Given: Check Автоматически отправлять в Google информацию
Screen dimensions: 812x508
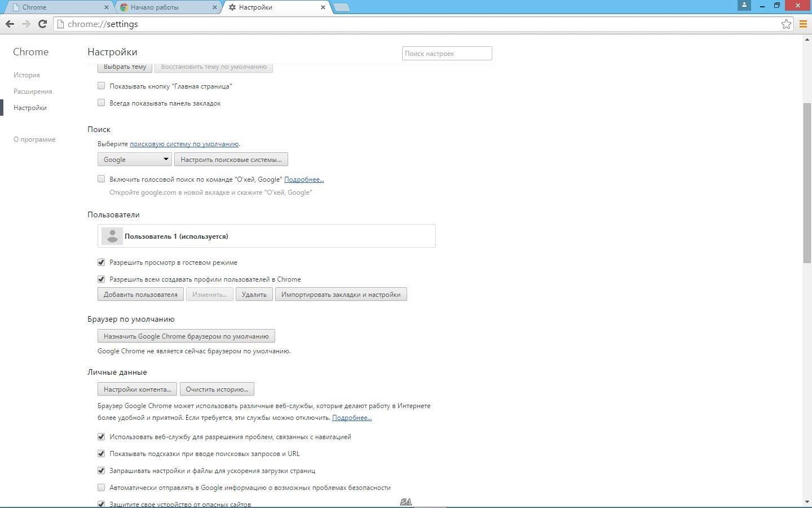Looking at the screenshot, I should tap(101, 487).
